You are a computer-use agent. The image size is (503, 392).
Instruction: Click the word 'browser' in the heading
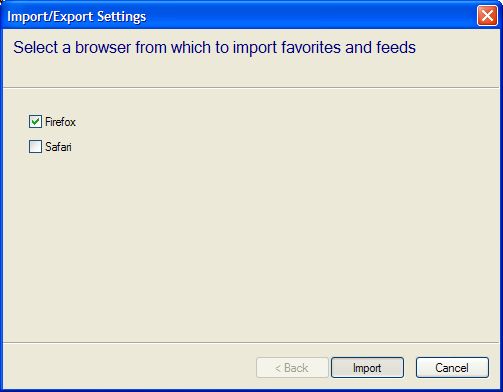click(103, 47)
